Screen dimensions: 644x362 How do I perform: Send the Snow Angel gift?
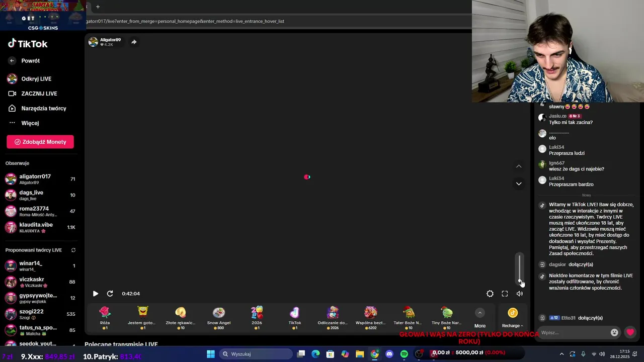219,318
